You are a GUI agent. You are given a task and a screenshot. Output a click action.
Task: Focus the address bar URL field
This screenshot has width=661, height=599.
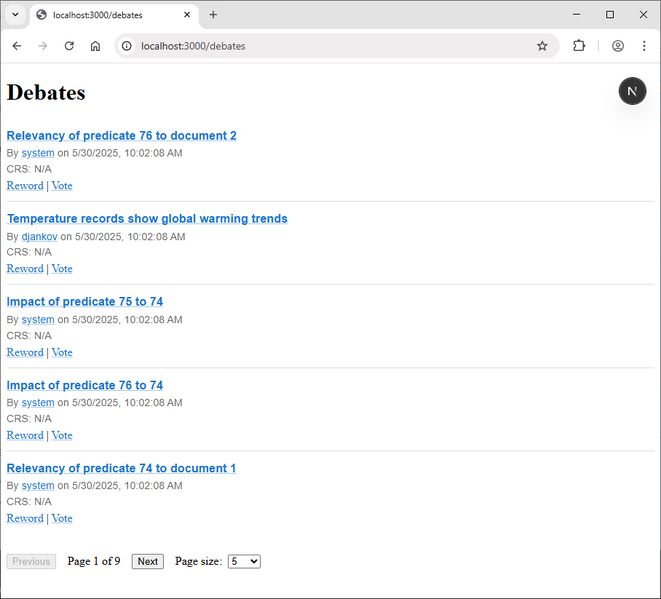pos(333,46)
